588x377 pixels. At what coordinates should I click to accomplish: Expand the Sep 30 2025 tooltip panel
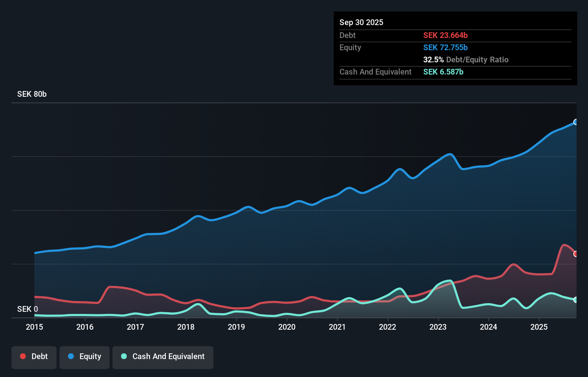pos(361,22)
